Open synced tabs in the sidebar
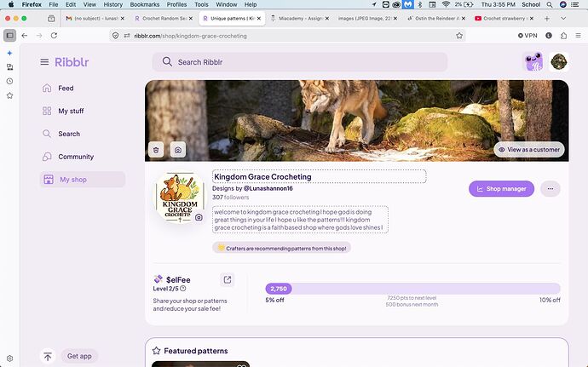588x367 pixels. 9,67
